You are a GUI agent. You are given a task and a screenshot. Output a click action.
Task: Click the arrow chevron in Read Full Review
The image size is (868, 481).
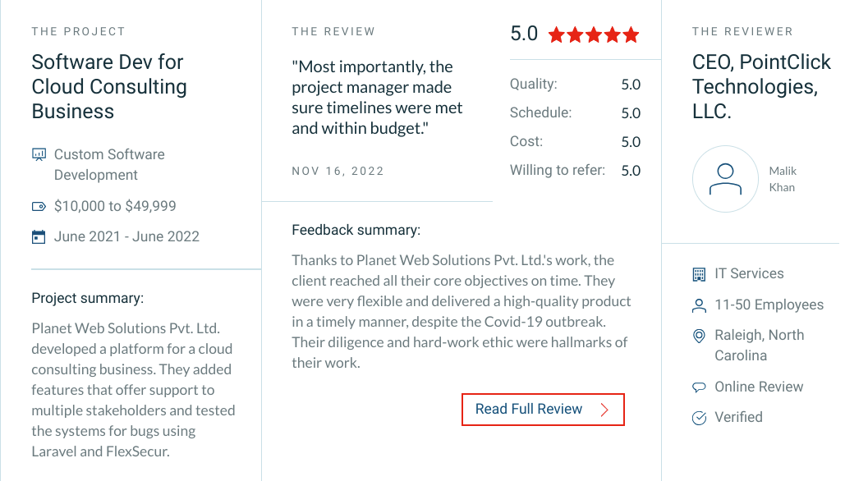[604, 410]
